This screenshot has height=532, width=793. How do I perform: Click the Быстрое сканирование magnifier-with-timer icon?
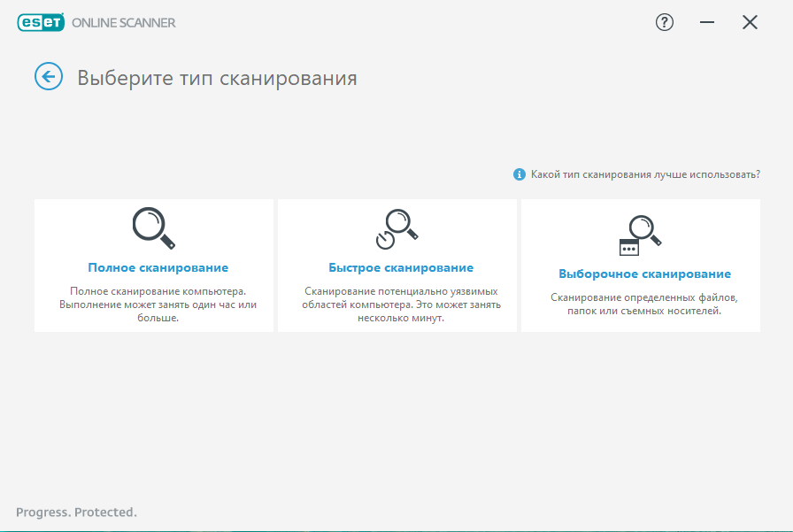click(x=396, y=229)
